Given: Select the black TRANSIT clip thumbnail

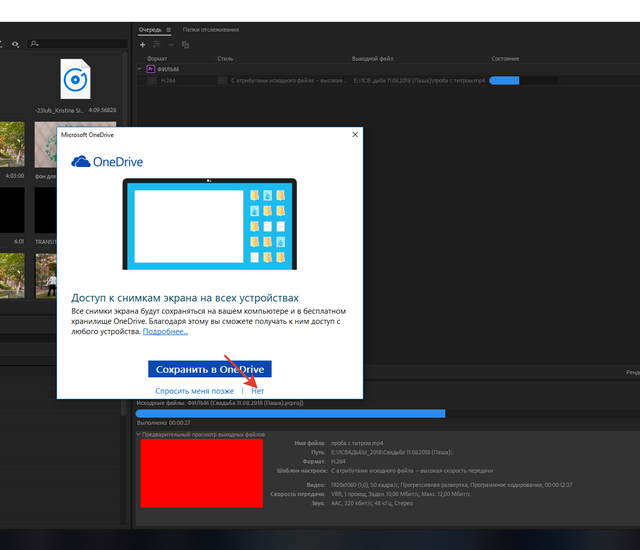Looking at the screenshot, I should pyautogui.click(x=46, y=210).
